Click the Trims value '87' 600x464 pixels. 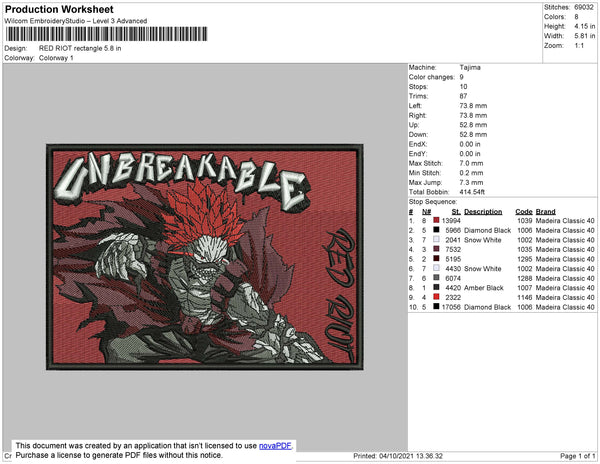click(x=463, y=96)
